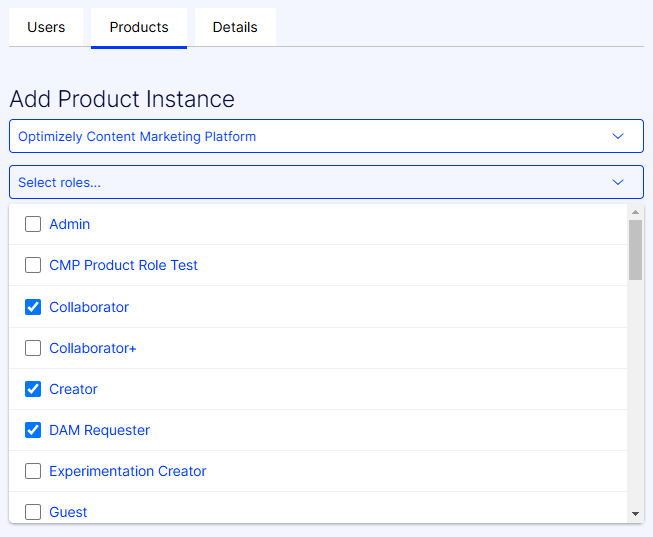
Task: Check the Admin role checkbox
Action: (x=33, y=224)
